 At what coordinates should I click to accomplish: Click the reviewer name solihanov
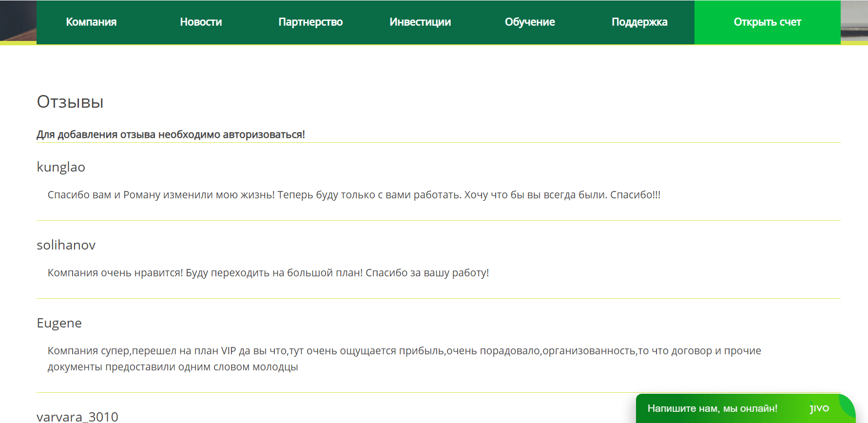pyautogui.click(x=66, y=245)
